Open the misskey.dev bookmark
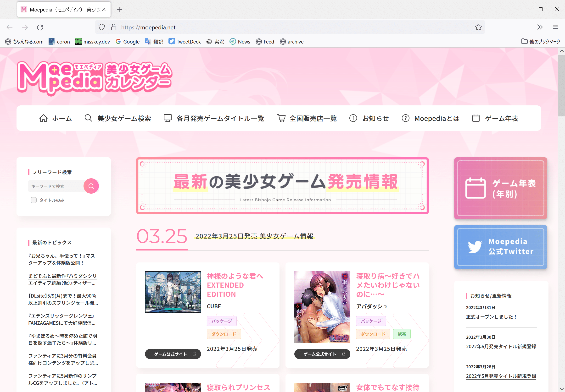This screenshot has width=565, height=392. 92,42
